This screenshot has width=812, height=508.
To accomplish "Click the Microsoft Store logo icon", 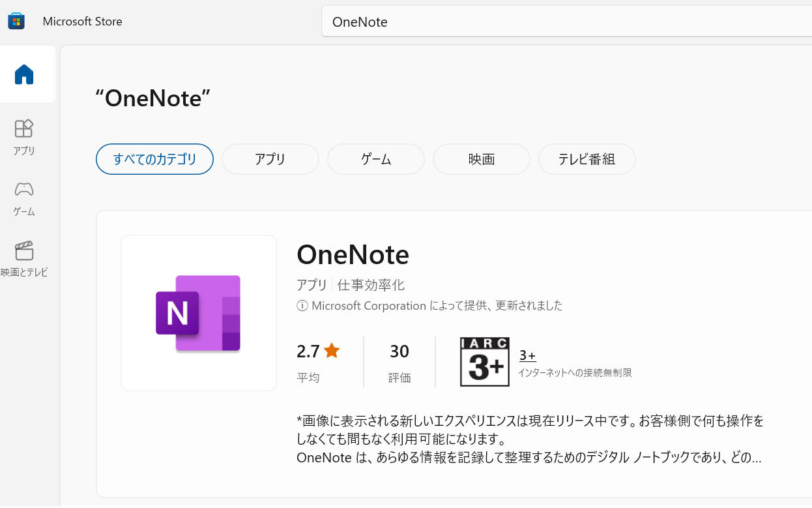I will pyautogui.click(x=16, y=21).
